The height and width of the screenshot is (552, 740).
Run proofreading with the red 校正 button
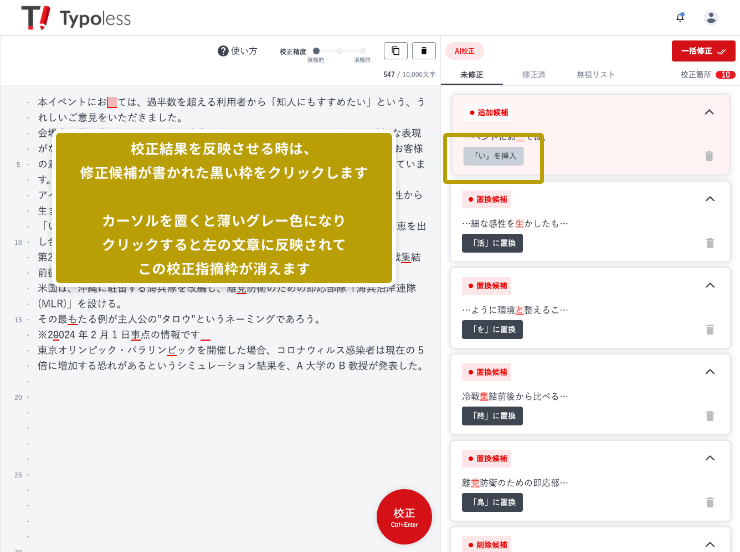pyautogui.click(x=404, y=517)
